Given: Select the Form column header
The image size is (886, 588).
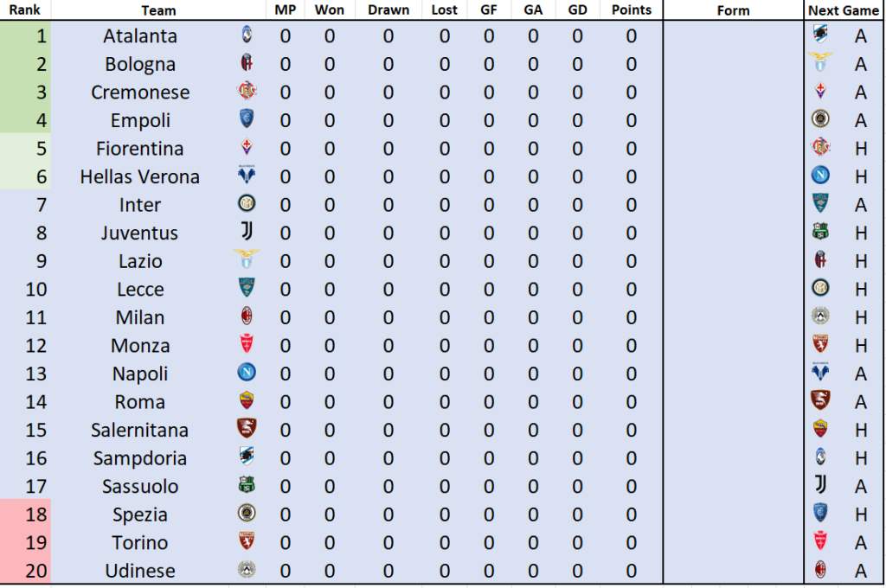Looking at the screenshot, I should [733, 10].
